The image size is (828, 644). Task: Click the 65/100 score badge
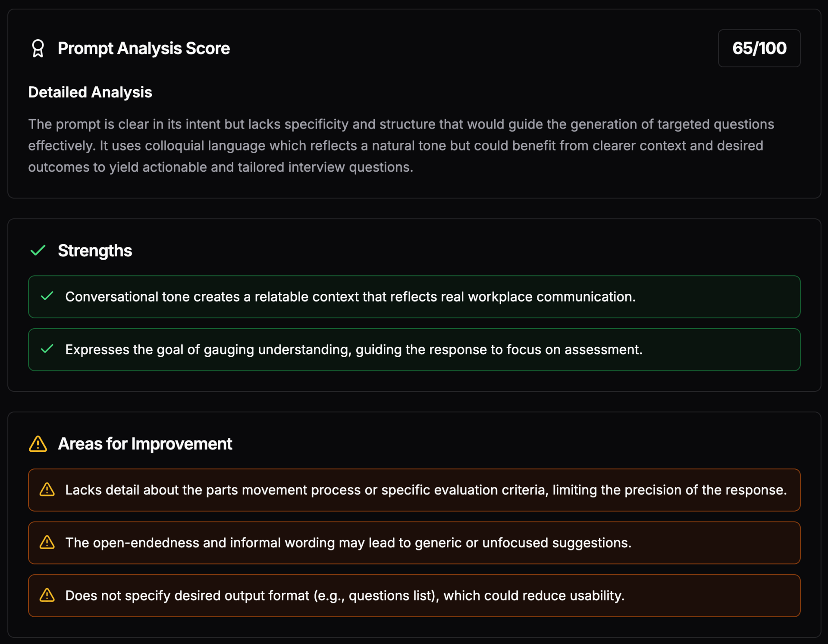tap(759, 48)
